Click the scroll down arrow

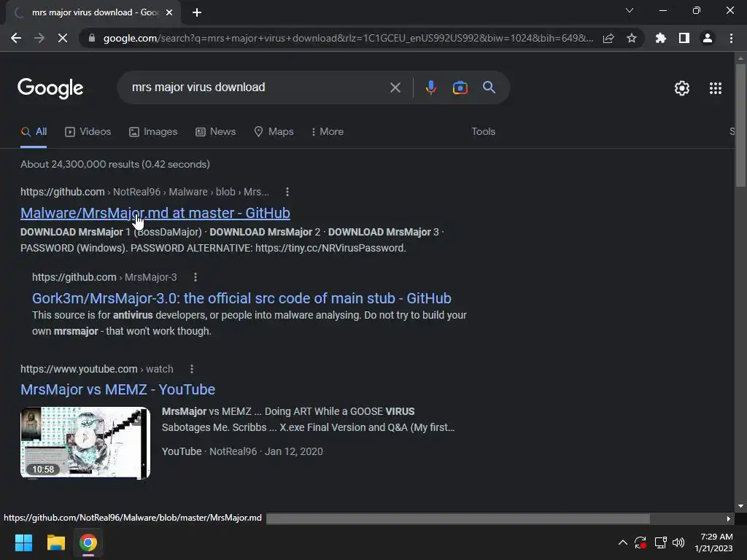[x=740, y=506]
